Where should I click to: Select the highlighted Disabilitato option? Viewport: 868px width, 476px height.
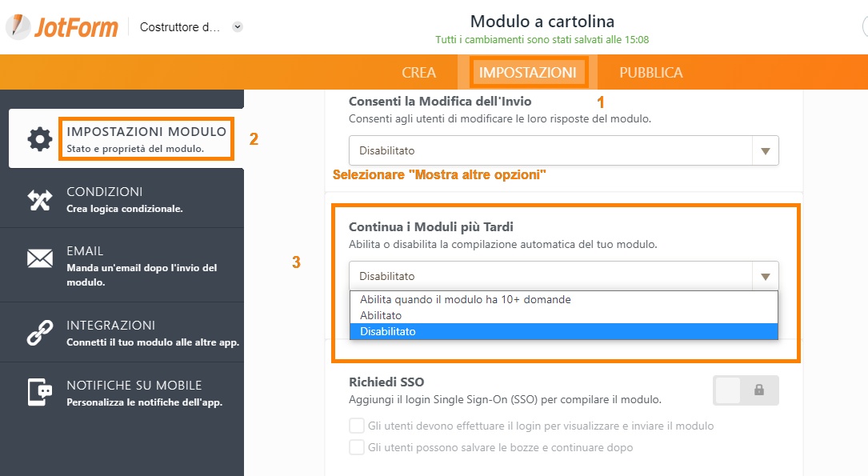click(563, 331)
